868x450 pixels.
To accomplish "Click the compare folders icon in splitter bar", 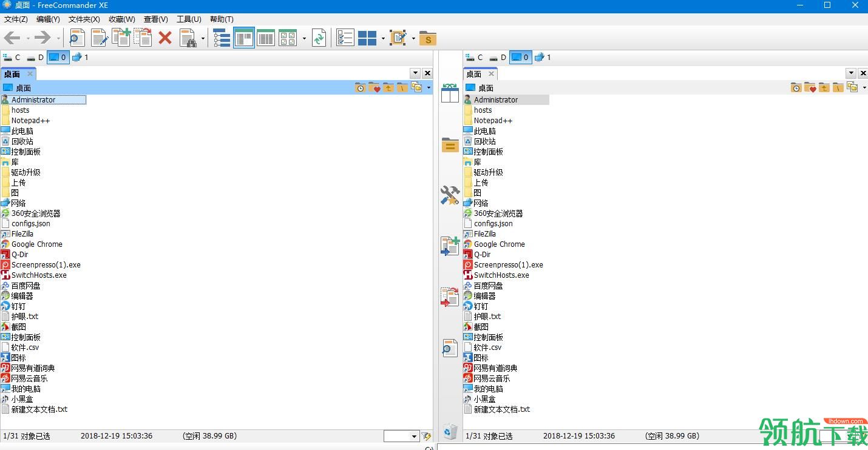I will 450,145.
